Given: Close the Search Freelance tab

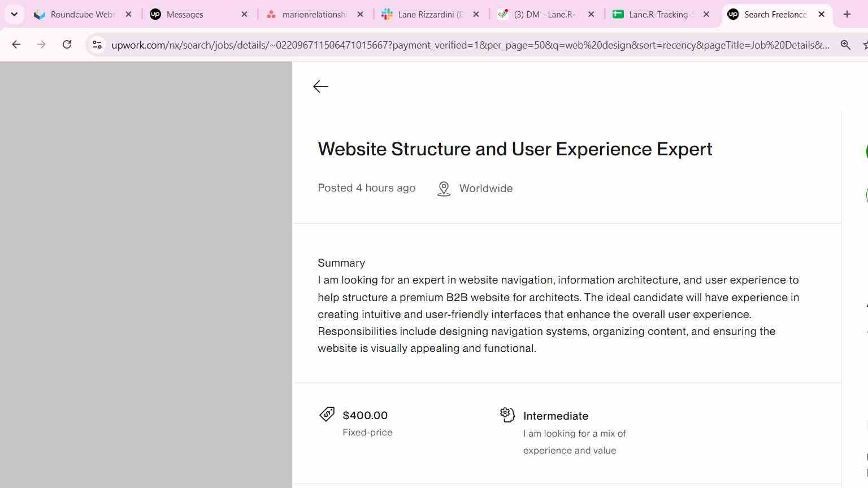Looking at the screenshot, I should (x=821, y=14).
